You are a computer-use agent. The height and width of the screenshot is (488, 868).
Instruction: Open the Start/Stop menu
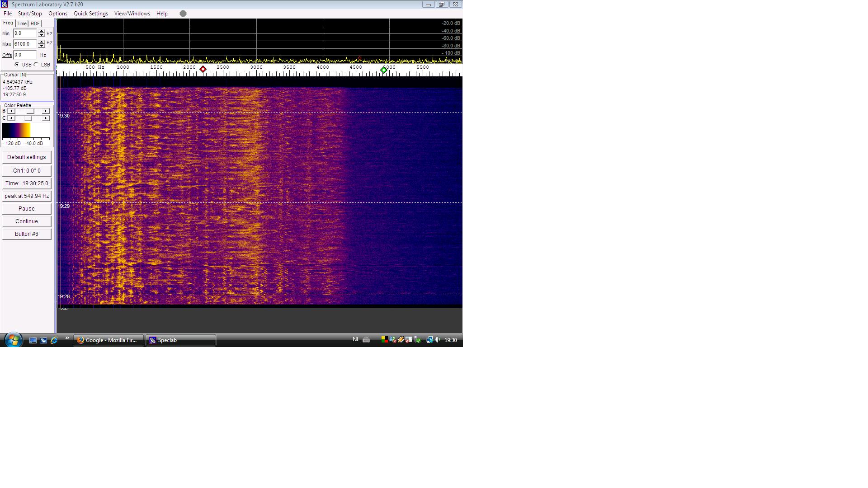pyautogui.click(x=30, y=14)
